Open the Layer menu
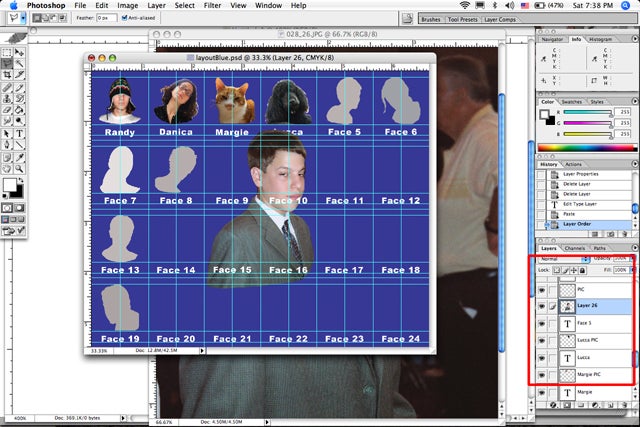This screenshot has height=427, width=640. (x=156, y=5)
